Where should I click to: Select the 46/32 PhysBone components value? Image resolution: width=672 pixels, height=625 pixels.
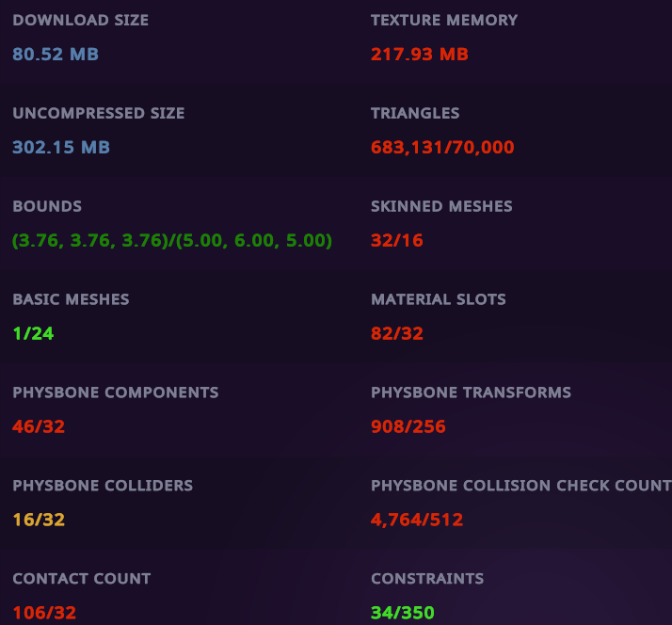click(39, 427)
